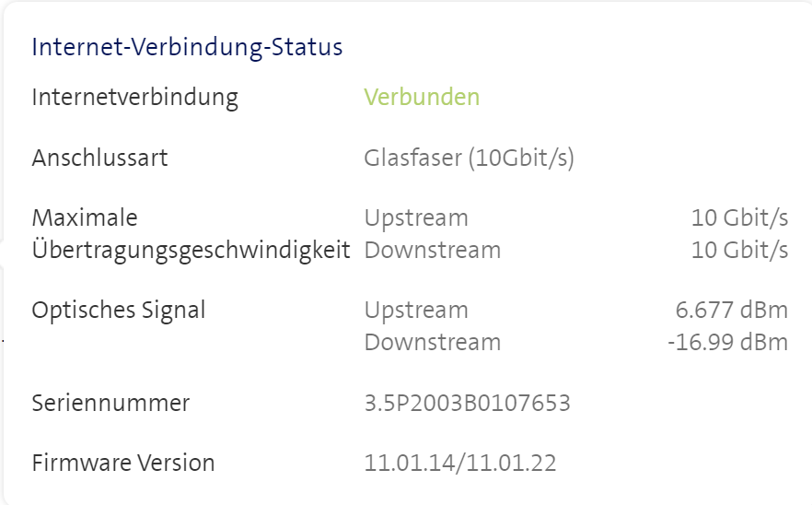
Task: Select the -16.99 dBm downstream value
Action: pyautogui.click(x=727, y=343)
